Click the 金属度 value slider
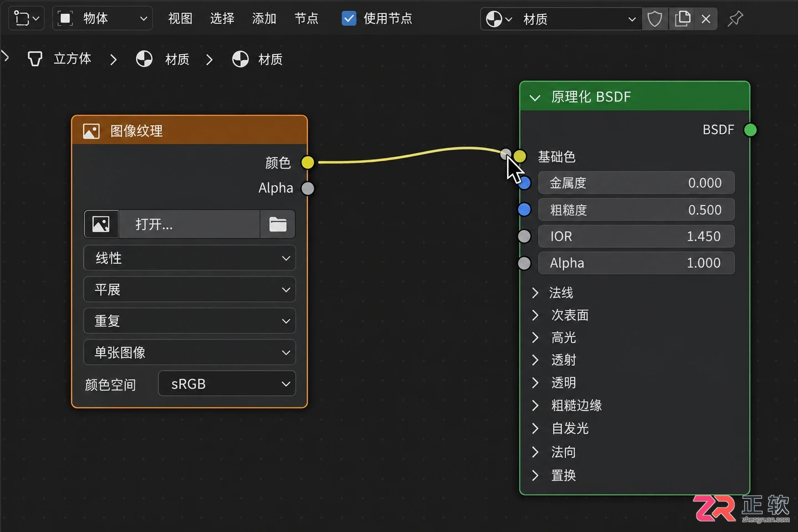This screenshot has width=798, height=532. point(636,183)
